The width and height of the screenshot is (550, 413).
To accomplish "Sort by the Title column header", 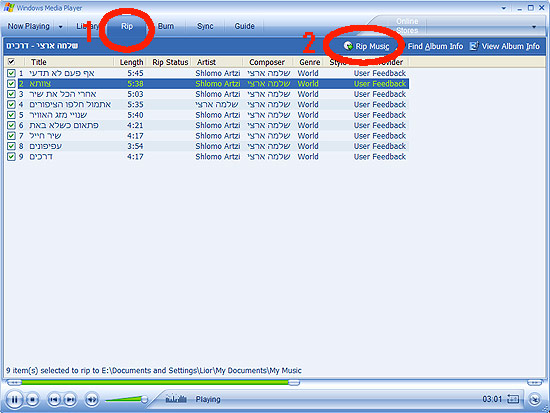I will [x=70, y=62].
